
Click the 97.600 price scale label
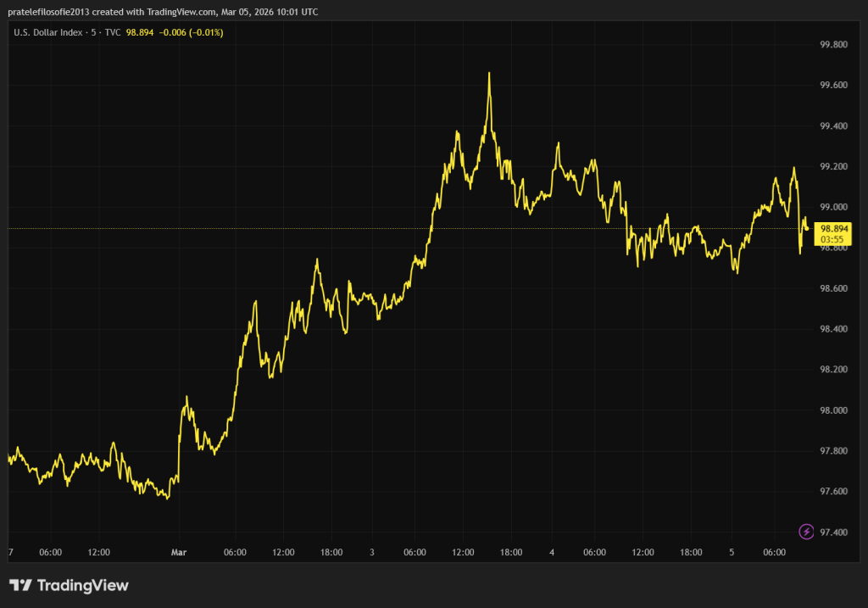click(834, 492)
